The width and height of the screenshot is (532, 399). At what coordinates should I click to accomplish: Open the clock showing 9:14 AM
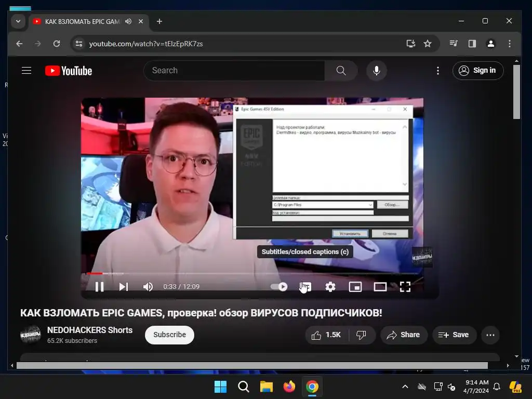[476, 387]
